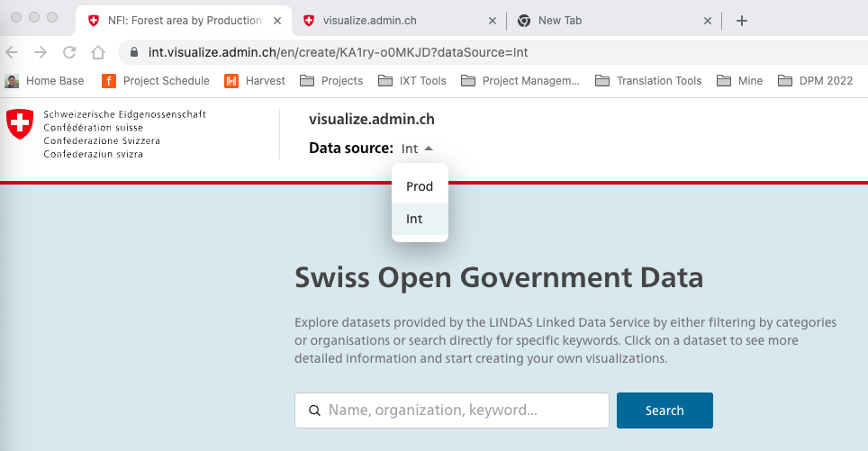Open the DPM 2022 bookmark folder
The height and width of the screenshot is (451, 868).
point(816,81)
